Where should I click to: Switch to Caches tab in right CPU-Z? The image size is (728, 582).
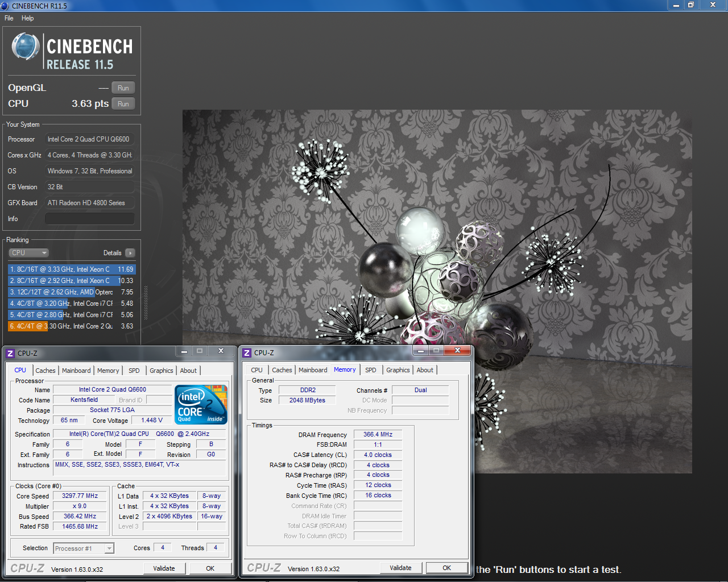282,370
